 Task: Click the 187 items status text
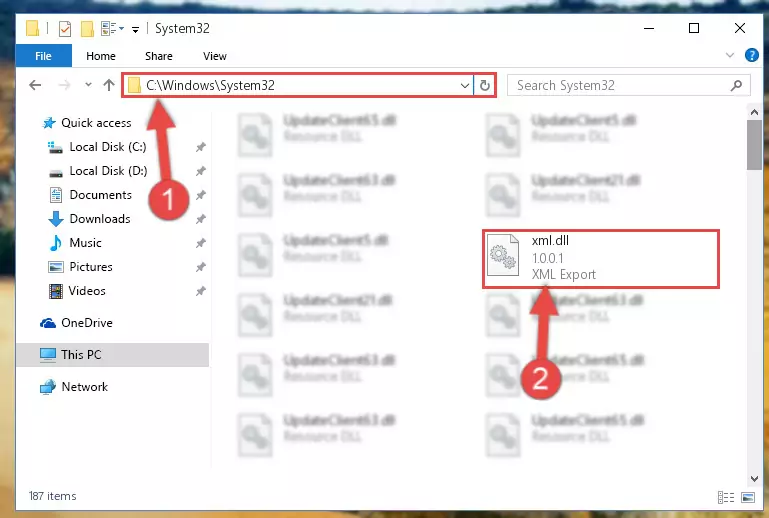[52, 496]
